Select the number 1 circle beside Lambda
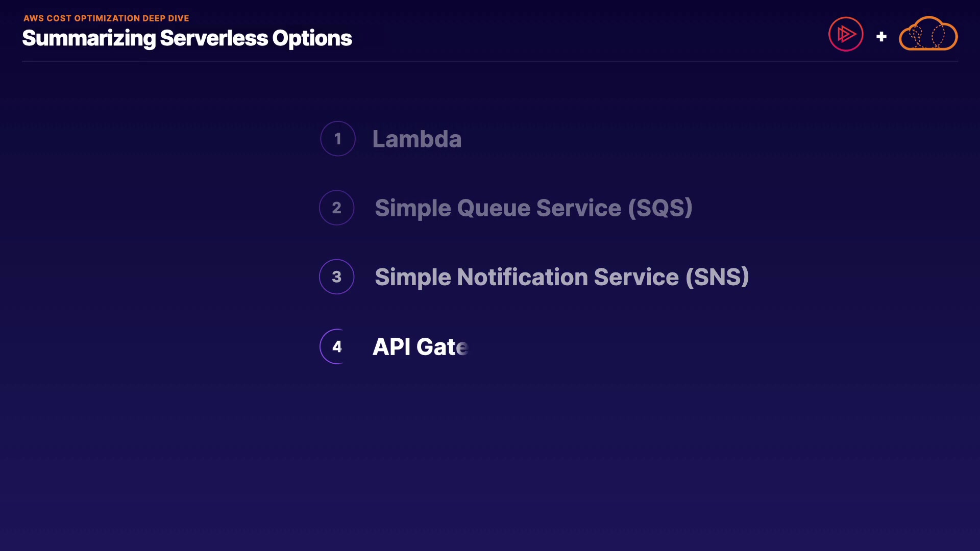 [x=337, y=139]
